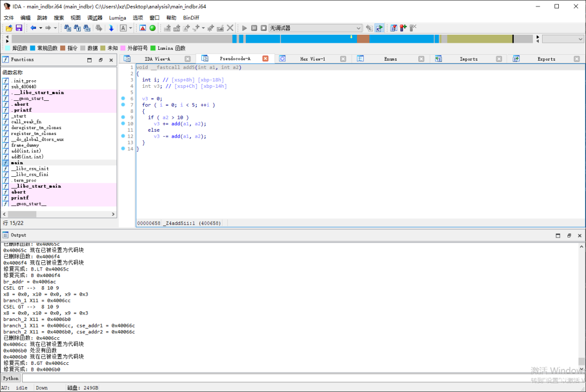Open the back-arrow history dropdown
This screenshot has width=586, height=392.
(41, 28)
